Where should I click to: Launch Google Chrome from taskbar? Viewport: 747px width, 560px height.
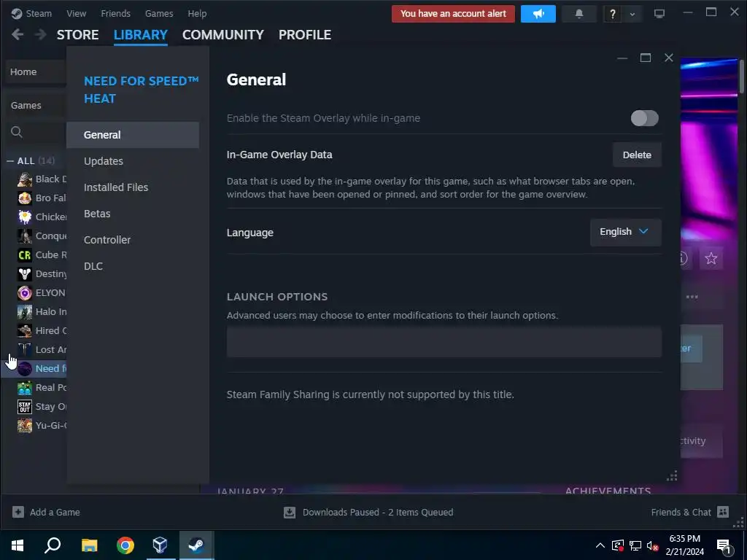[x=125, y=545]
